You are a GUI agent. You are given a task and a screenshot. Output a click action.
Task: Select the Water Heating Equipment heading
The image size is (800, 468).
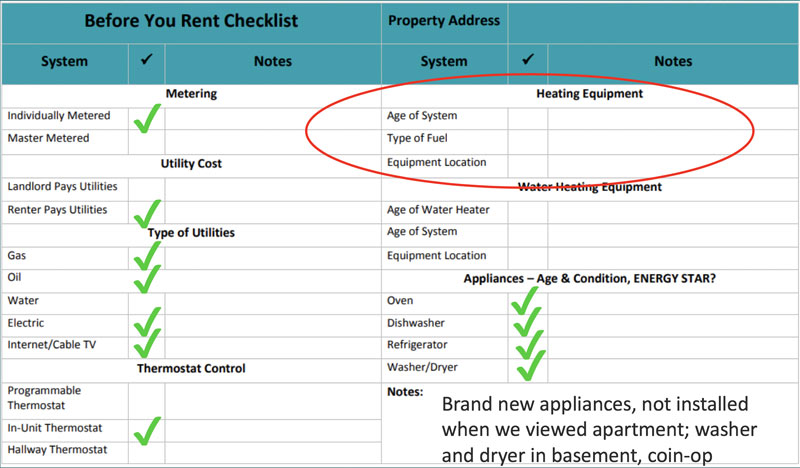[x=589, y=187]
